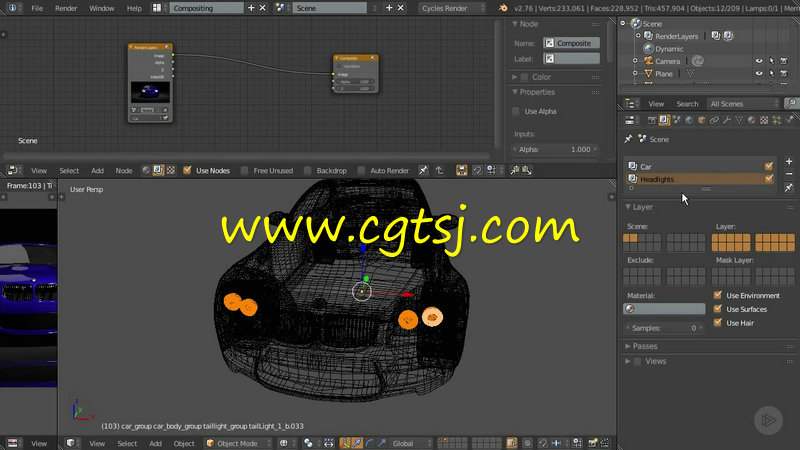Collapse the Layer panel
The image size is (800, 450).
pos(628,207)
